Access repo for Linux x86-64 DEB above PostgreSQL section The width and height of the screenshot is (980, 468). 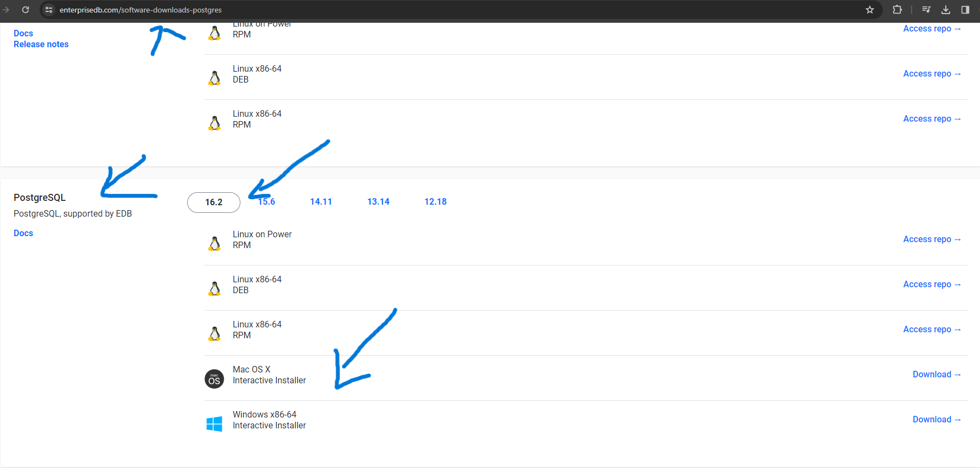tap(932, 74)
